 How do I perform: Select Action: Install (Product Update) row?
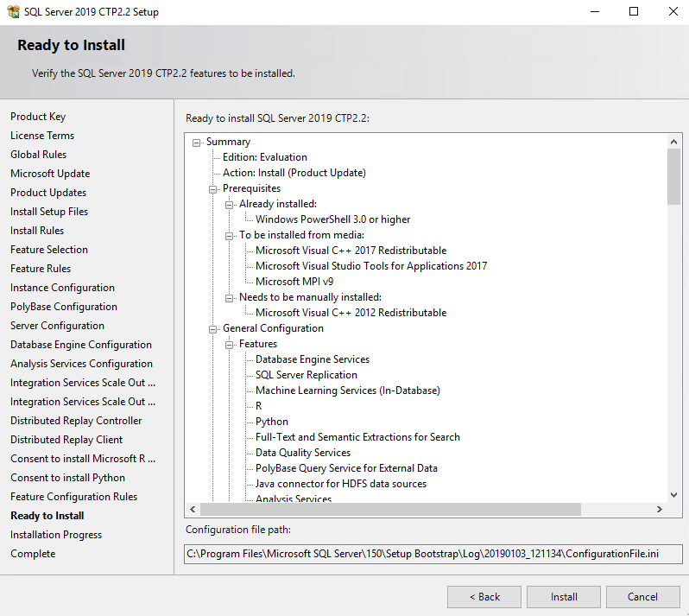pyautogui.click(x=294, y=173)
